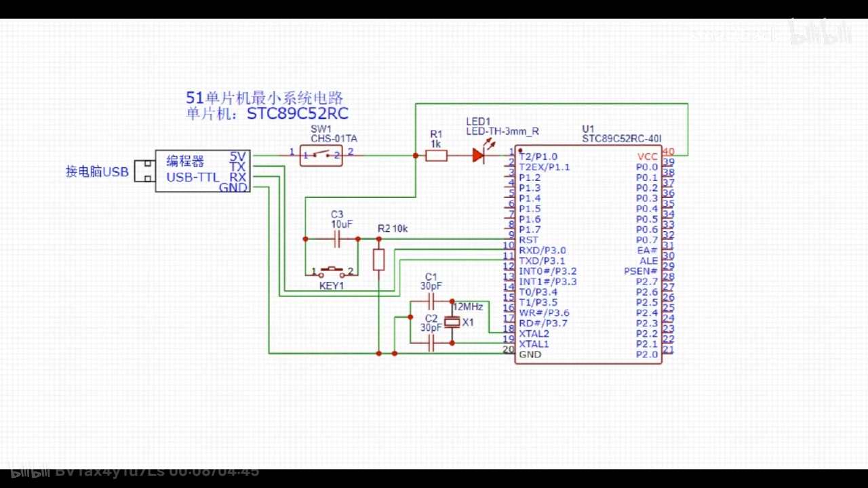Click the KEY1 designator label
The image size is (868, 488).
[x=332, y=286]
